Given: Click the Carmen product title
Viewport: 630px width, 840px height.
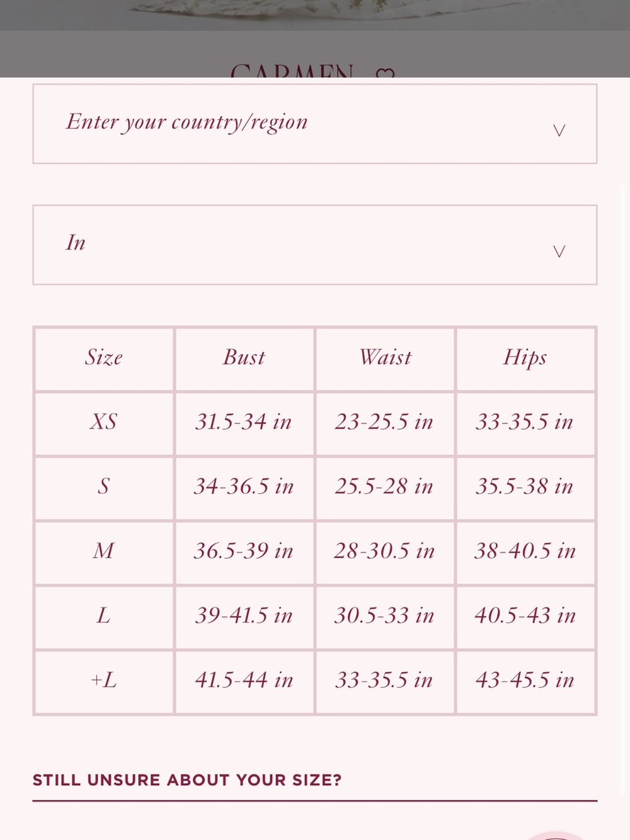Looking at the screenshot, I should (292, 71).
